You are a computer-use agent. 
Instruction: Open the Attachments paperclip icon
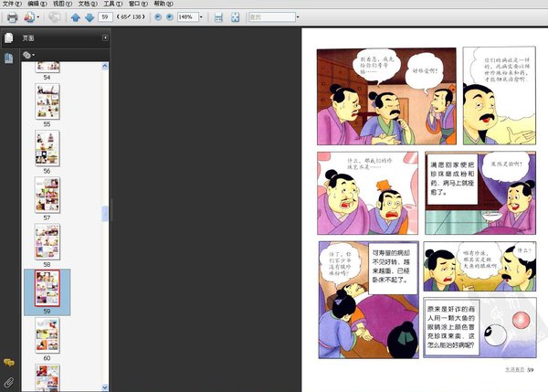click(x=9, y=382)
